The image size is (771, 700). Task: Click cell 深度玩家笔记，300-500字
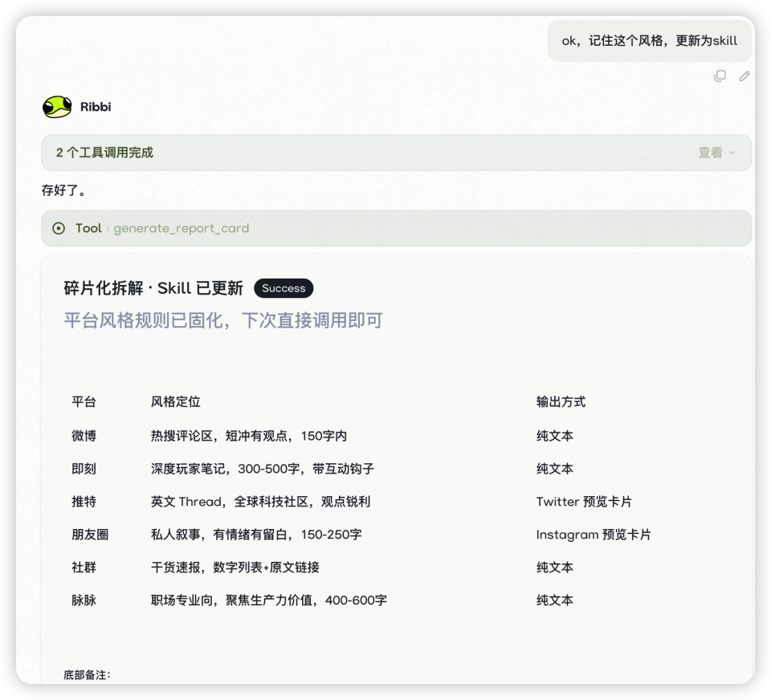pos(263,469)
